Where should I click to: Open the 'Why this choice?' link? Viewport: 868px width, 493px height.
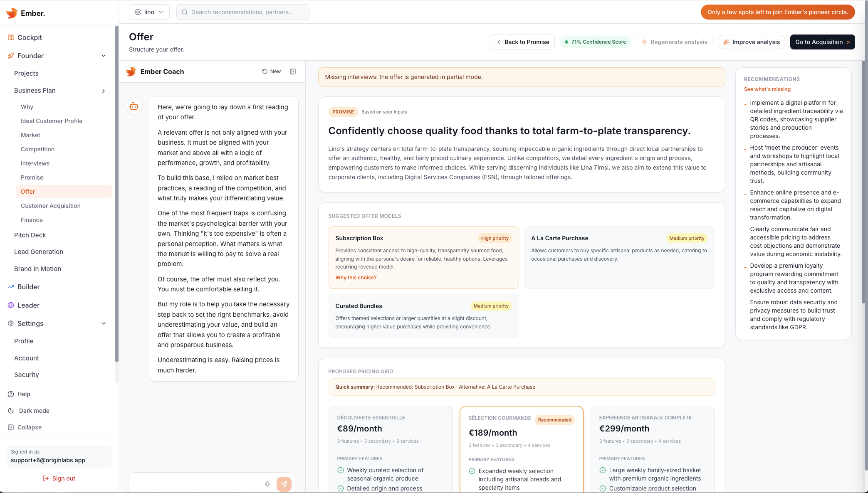[x=356, y=277]
